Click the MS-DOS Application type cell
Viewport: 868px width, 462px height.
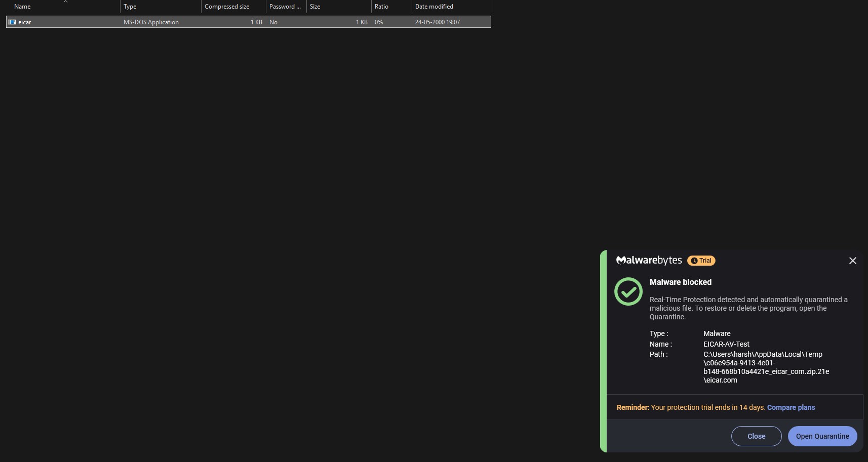(x=151, y=22)
